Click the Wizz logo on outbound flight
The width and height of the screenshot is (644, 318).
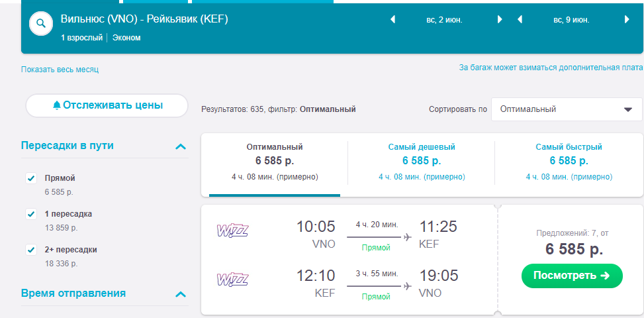click(232, 231)
